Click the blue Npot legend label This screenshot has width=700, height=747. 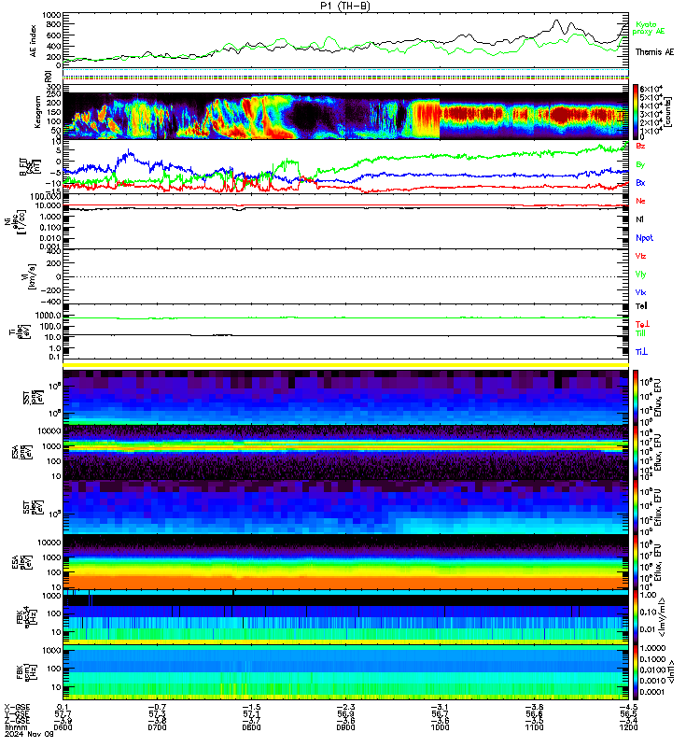click(x=644, y=238)
